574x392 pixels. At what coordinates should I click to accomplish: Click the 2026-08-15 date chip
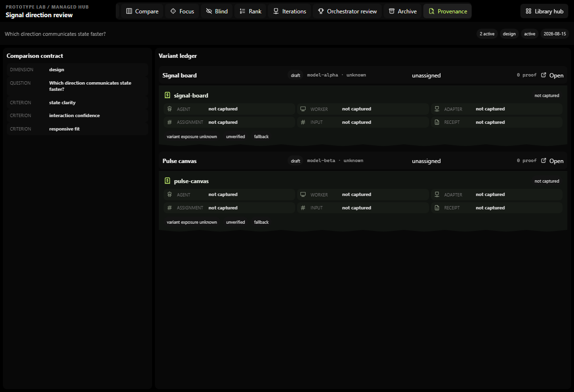[555, 34]
